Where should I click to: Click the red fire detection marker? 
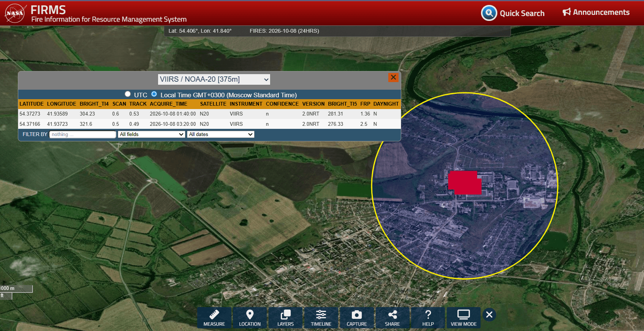(x=465, y=182)
